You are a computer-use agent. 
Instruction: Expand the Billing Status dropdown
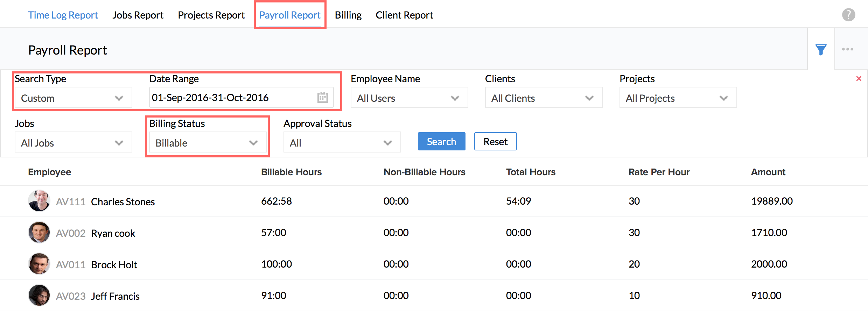(207, 143)
